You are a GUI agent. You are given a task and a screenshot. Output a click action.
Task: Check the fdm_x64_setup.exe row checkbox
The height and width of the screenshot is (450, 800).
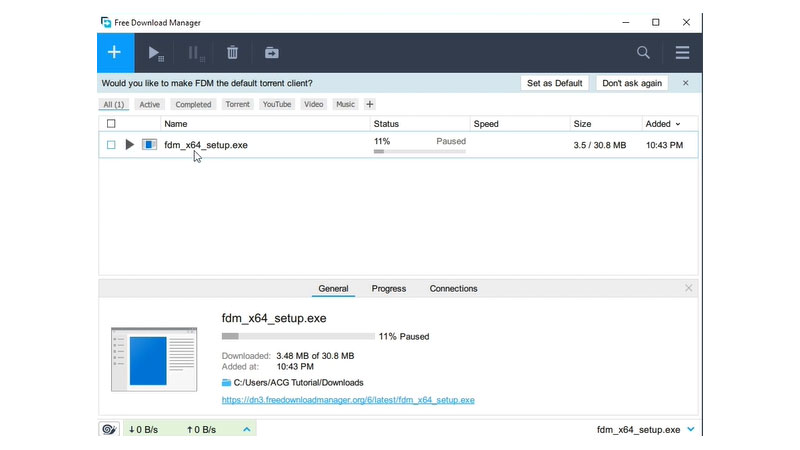point(111,145)
